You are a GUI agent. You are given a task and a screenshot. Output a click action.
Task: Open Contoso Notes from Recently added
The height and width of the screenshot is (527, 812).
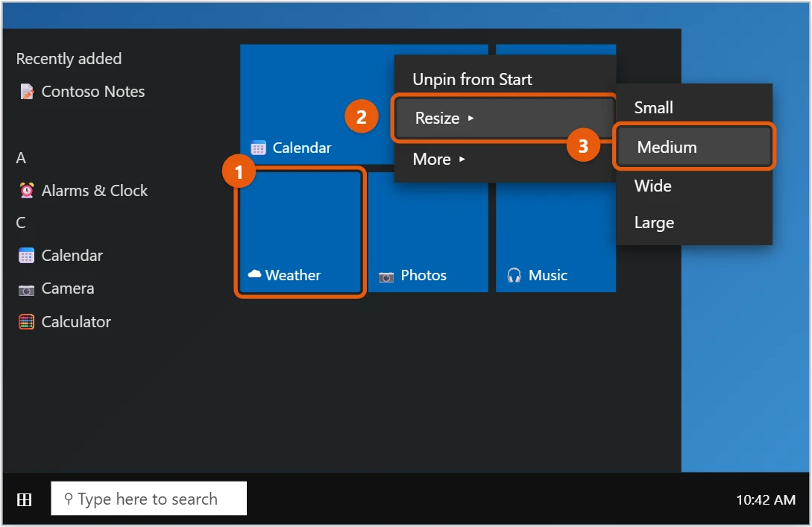pos(82,92)
